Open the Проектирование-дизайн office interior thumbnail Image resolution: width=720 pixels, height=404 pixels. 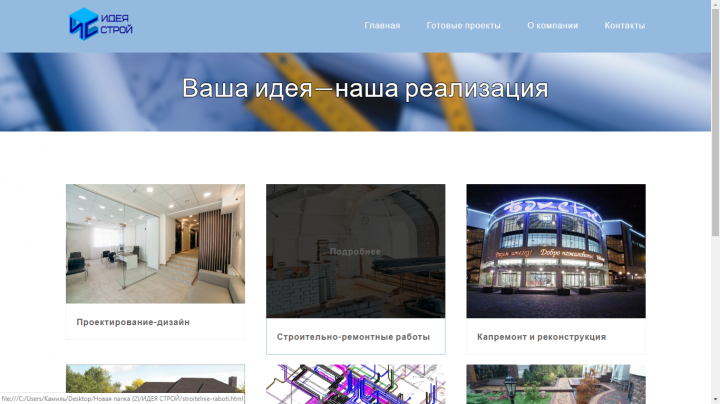[x=155, y=244]
